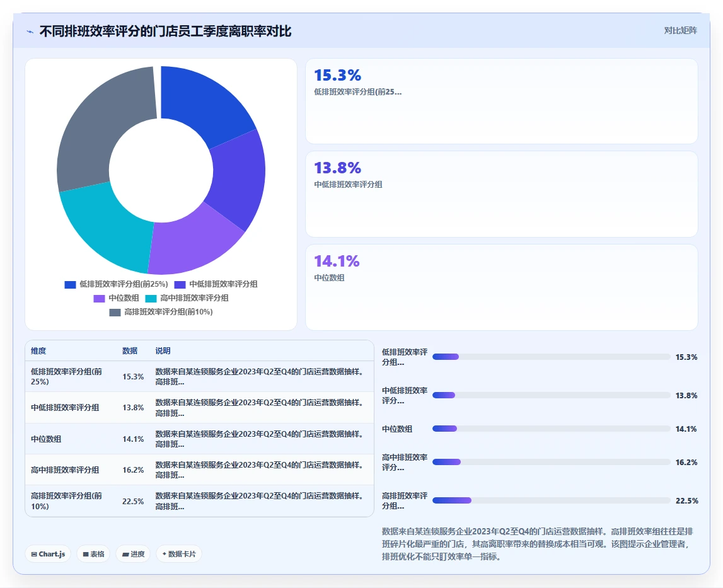
Task: Click the 14.1% progress bar
Action: [551, 429]
